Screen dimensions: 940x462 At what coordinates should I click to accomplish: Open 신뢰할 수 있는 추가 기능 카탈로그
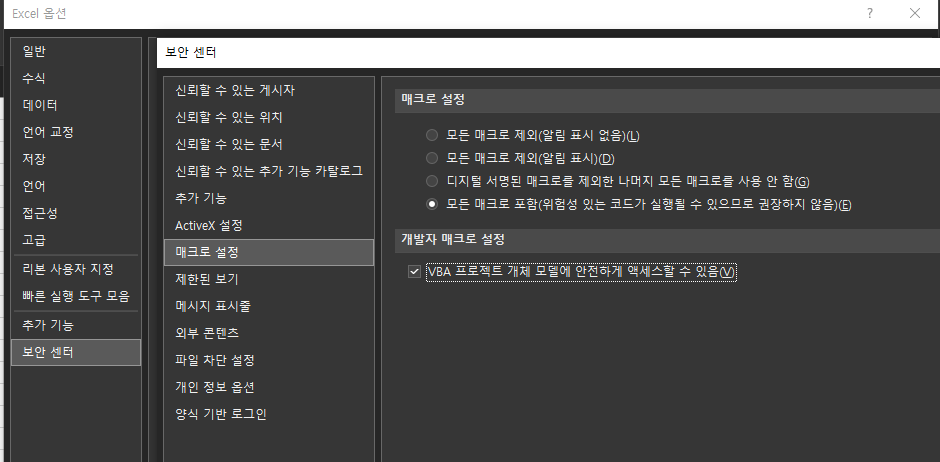269,171
